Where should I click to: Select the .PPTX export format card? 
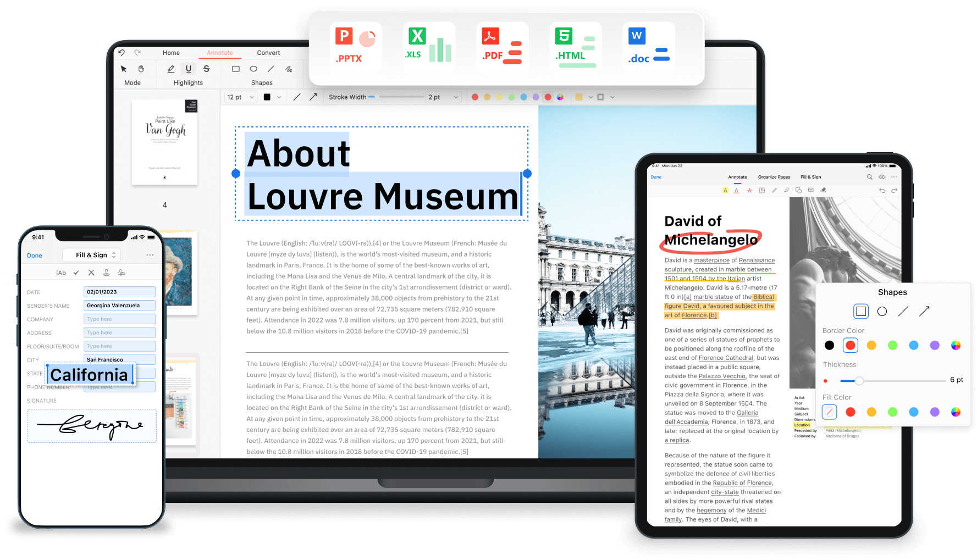click(356, 48)
